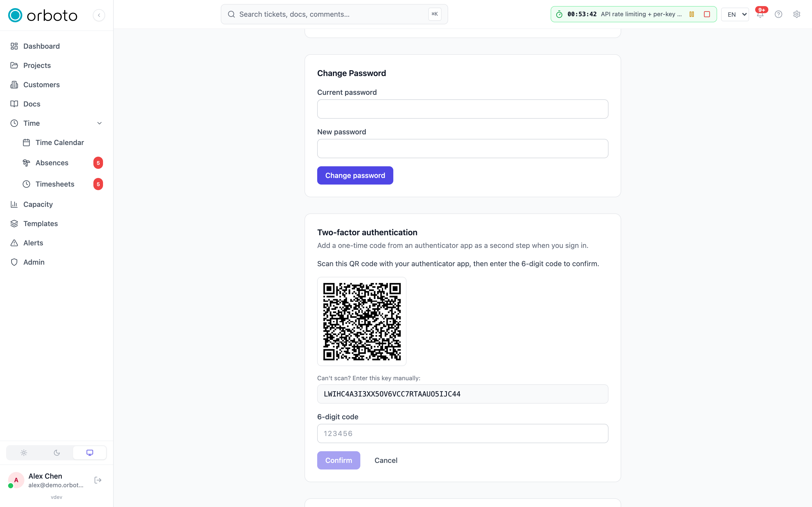Switch to light theme
The image size is (812, 507).
pos(24,453)
